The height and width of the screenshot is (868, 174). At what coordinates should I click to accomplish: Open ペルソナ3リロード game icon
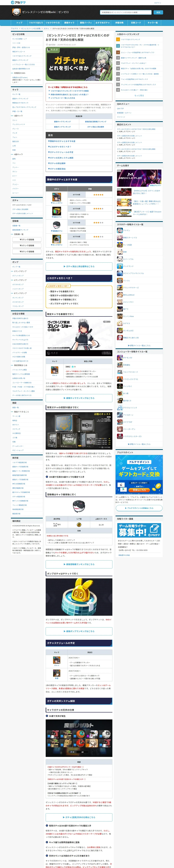120,372
